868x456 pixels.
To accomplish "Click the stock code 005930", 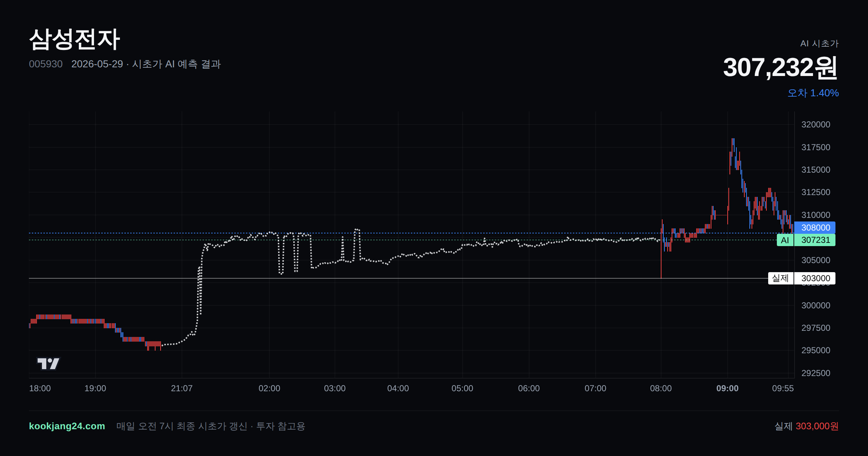I will 46,64.
